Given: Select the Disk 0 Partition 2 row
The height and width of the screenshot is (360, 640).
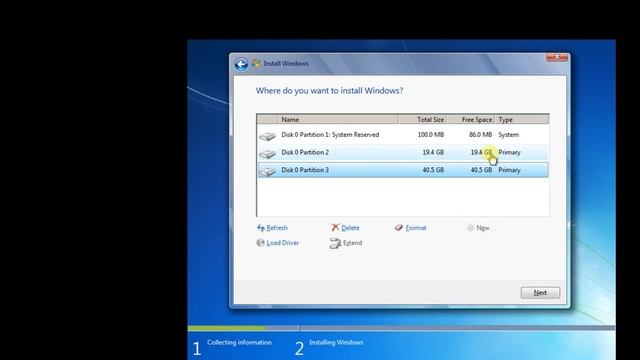Looking at the screenshot, I should point(402,152).
